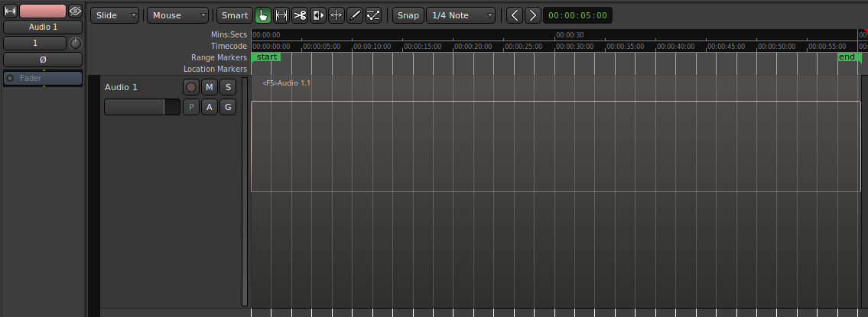Select the Range selection tool

pos(281,15)
